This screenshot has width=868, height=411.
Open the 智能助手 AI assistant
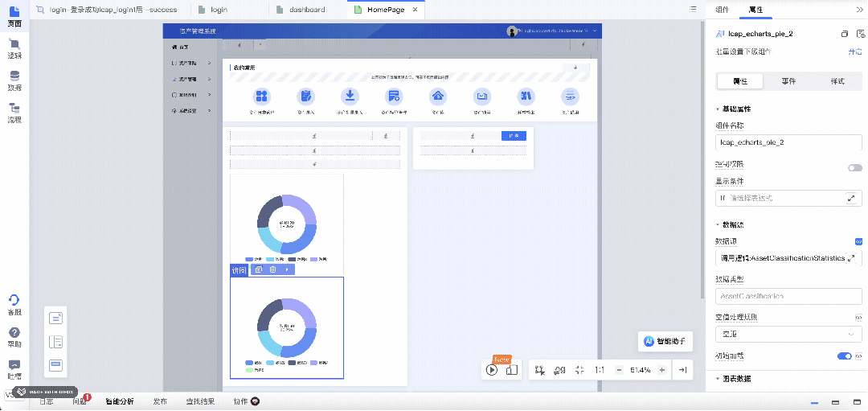point(665,341)
